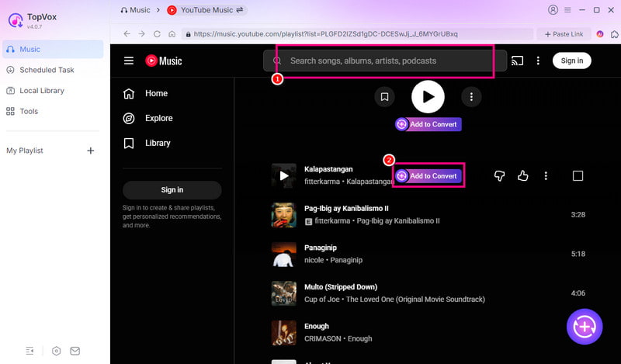Open the mail feedback icon

75,351
